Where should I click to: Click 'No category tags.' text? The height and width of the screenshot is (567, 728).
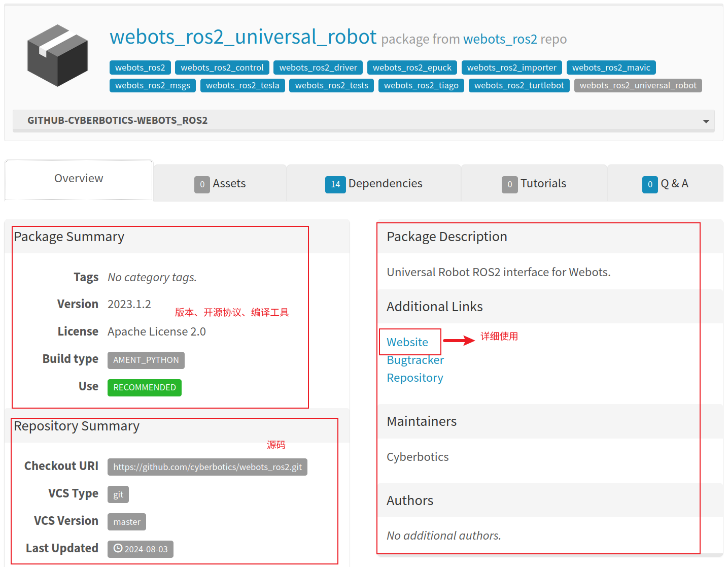(152, 277)
